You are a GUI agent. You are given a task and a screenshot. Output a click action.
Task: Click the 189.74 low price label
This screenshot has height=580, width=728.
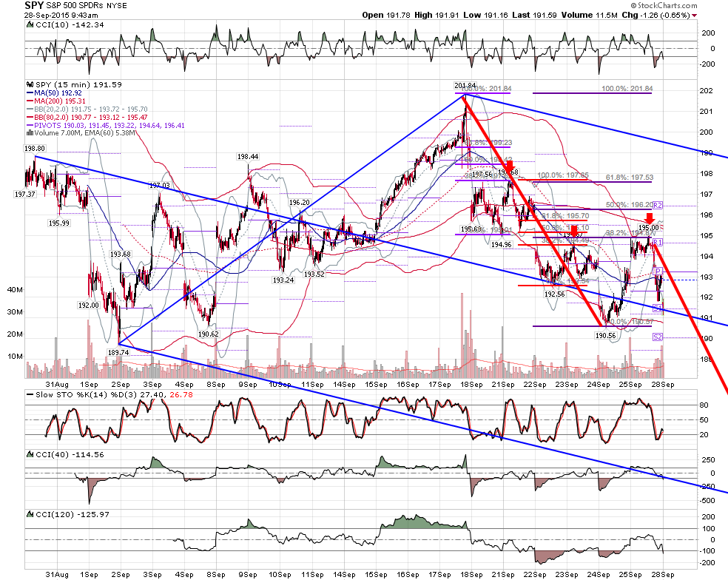pyautogui.click(x=118, y=352)
